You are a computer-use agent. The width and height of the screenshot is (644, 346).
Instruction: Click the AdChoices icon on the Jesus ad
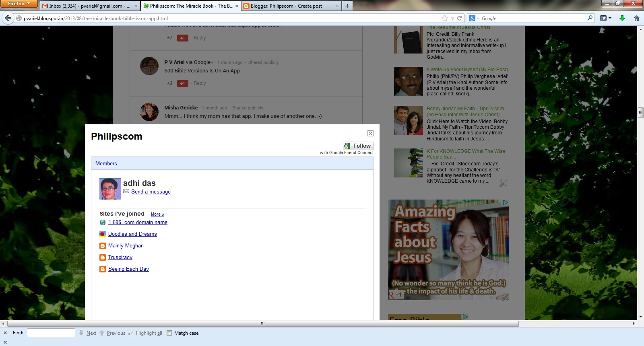tap(506, 203)
